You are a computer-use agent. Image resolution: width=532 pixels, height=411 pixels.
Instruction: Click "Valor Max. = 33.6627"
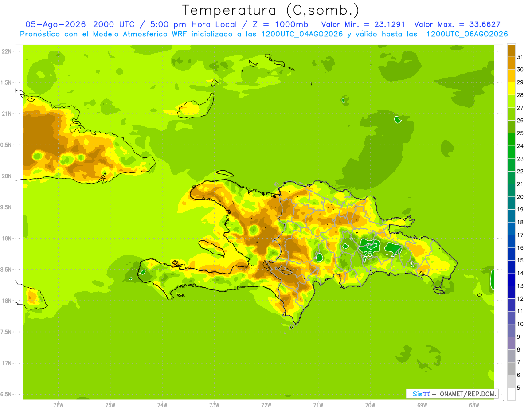coord(458,24)
